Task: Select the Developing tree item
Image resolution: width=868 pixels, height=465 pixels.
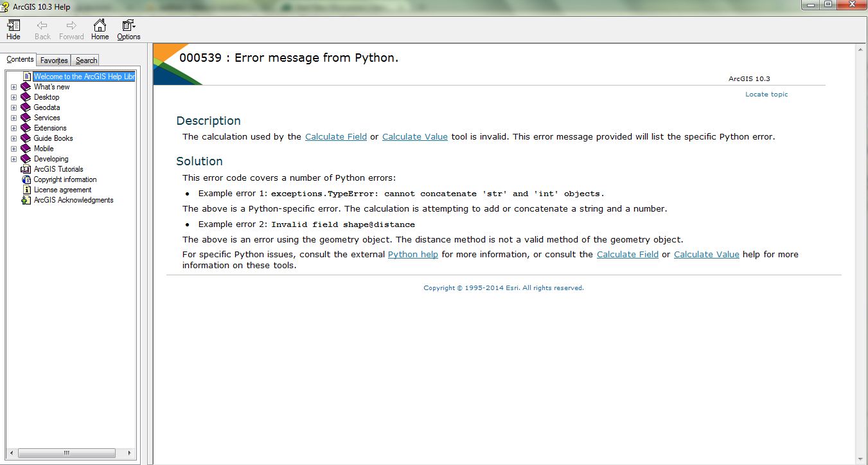Action: coord(51,159)
